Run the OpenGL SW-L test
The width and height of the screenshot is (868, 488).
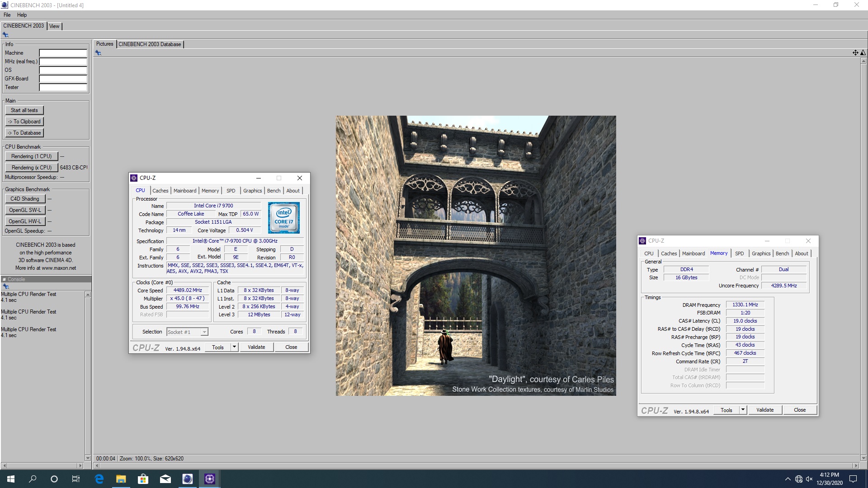[x=25, y=210]
